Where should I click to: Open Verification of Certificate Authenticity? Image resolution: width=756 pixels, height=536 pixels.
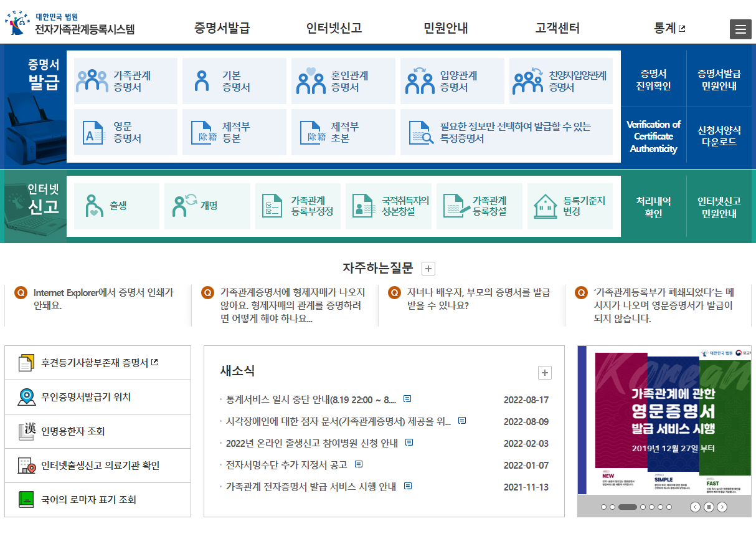coord(653,136)
